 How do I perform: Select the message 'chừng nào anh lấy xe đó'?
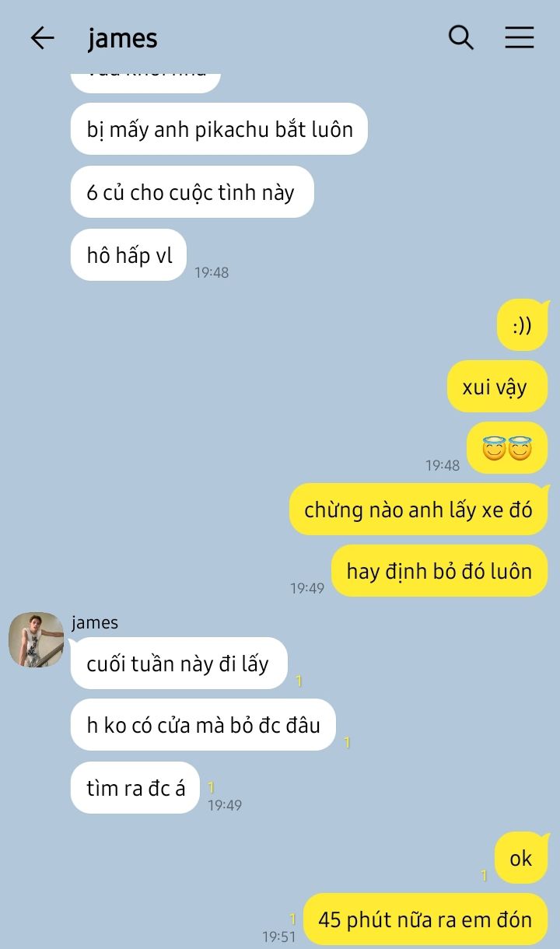click(419, 510)
